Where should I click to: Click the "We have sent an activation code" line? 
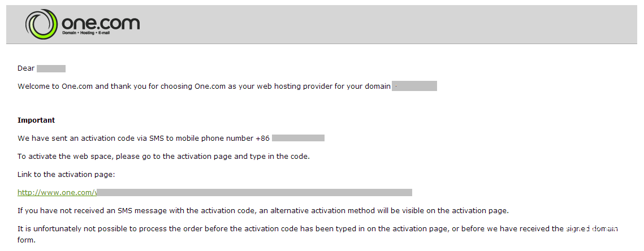[144, 139]
